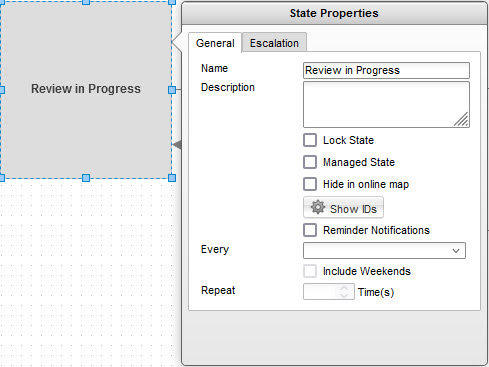Switch to the Escalation tab
Image resolution: width=489 pixels, height=367 pixels.
tap(274, 43)
